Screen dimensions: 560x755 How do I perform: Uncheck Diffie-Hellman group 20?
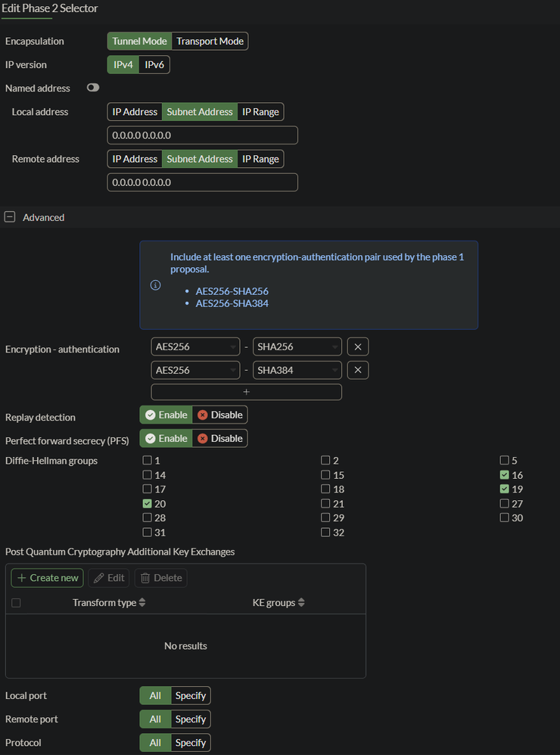(147, 504)
